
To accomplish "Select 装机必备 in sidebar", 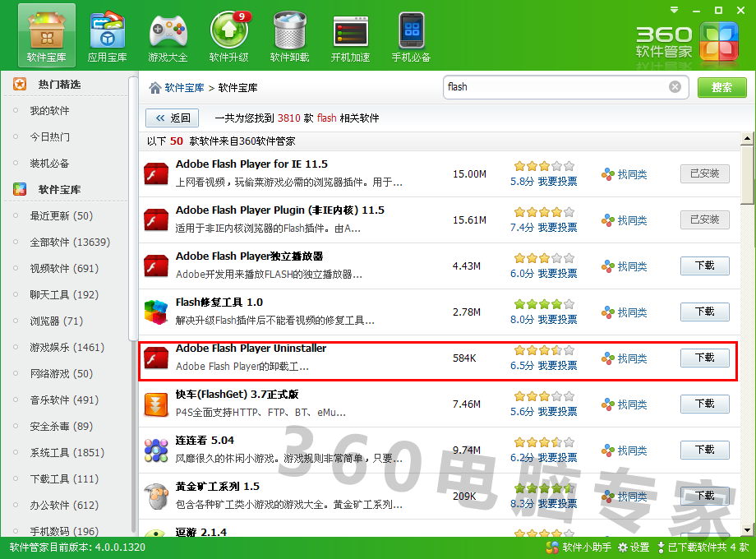I will coord(49,163).
